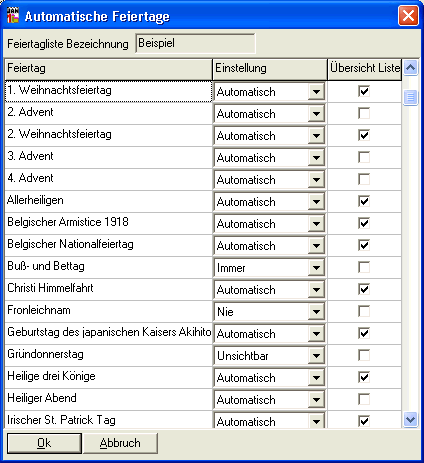Uncheck the 1. Weihnachtsfeiertag overview checkbox
Screen dimensions: 424x463
coord(364,91)
